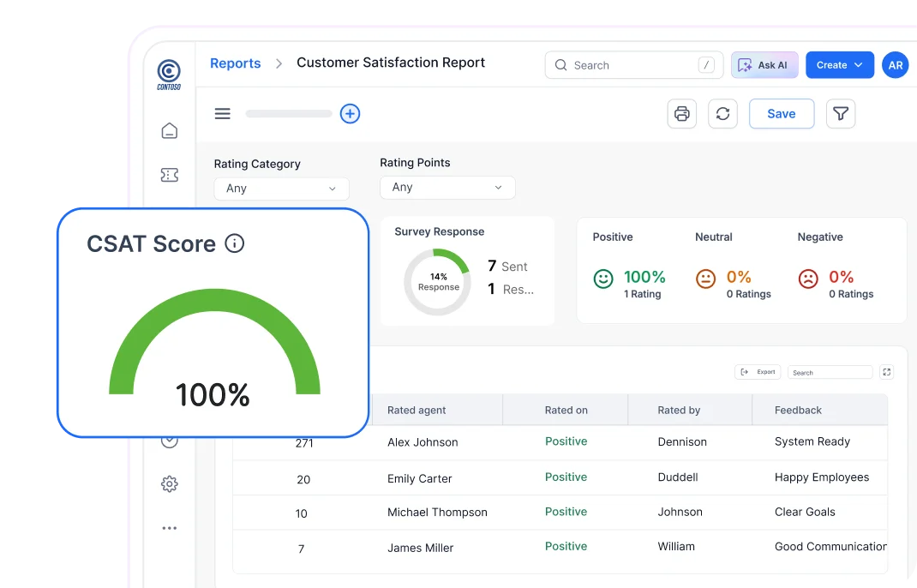Open the sidebar more options menu
The width and height of the screenshot is (917, 588).
[x=169, y=527]
